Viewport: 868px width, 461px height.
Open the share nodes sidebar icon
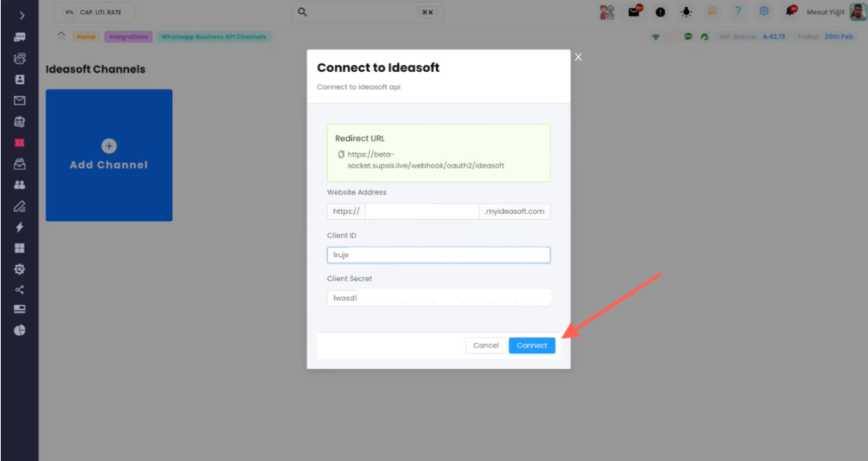[19, 290]
